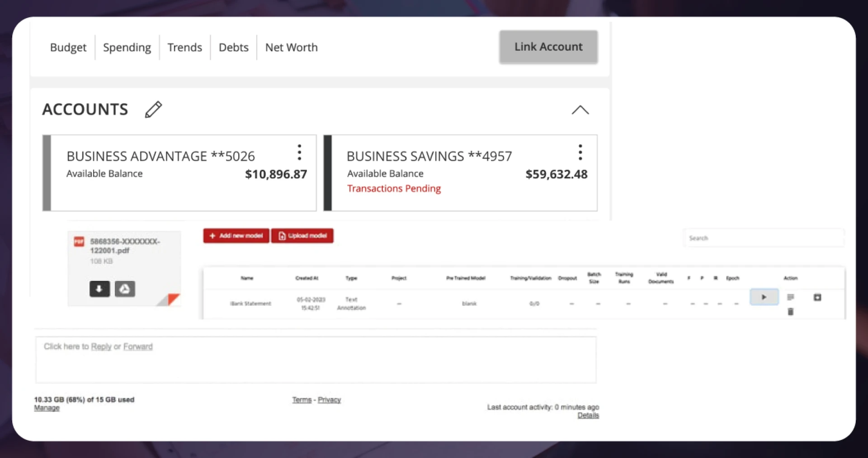Save the PDF attachment to Google Drive
The height and width of the screenshot is (458, 868).
coord(125,289)
